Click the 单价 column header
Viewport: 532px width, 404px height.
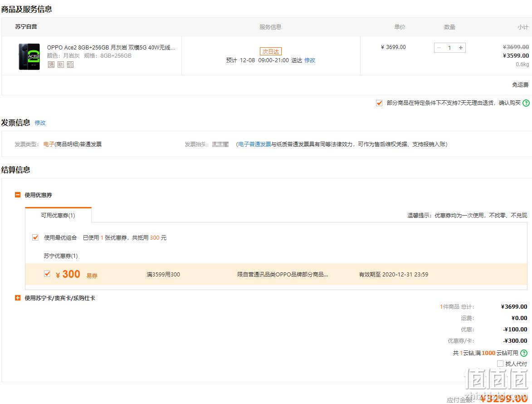[400, 27]
